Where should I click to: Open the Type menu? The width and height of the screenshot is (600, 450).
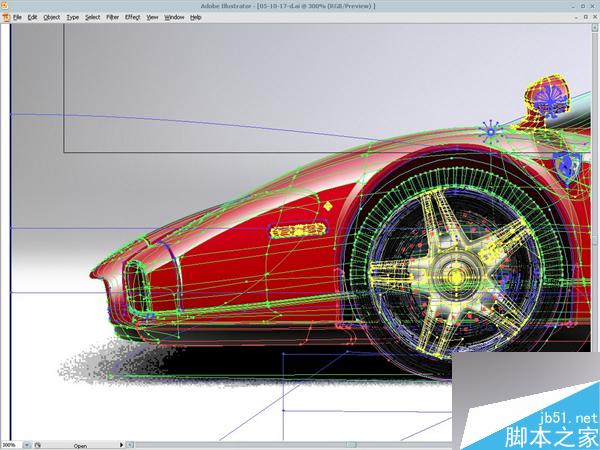tap(72, 17)
